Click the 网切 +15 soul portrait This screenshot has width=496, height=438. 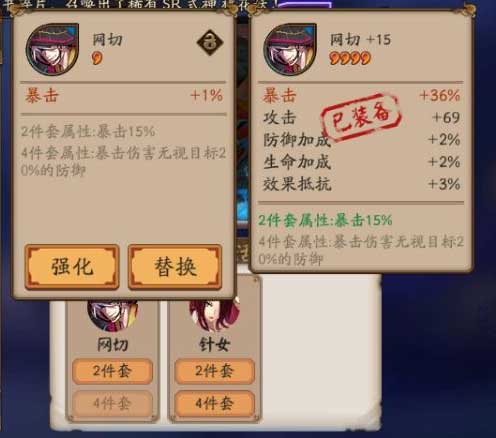(290, 49)
